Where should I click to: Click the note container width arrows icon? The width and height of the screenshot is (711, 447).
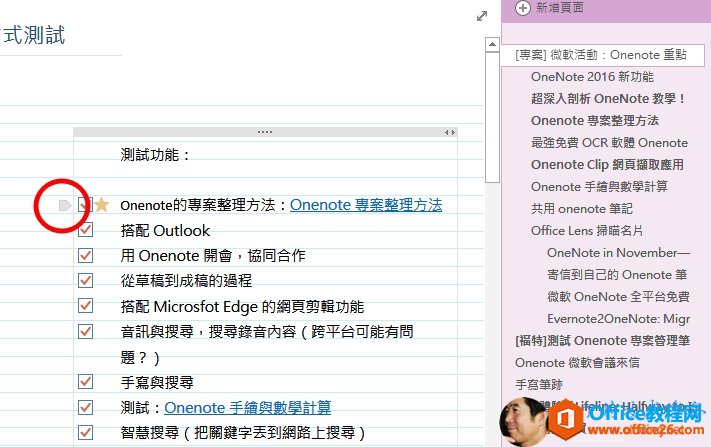coord(449,132)
